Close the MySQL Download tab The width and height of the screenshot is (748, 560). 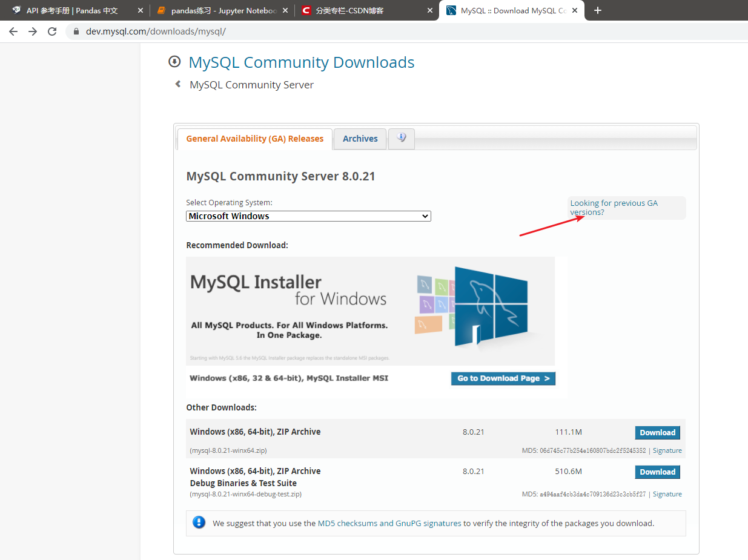(x=575, y=11)
